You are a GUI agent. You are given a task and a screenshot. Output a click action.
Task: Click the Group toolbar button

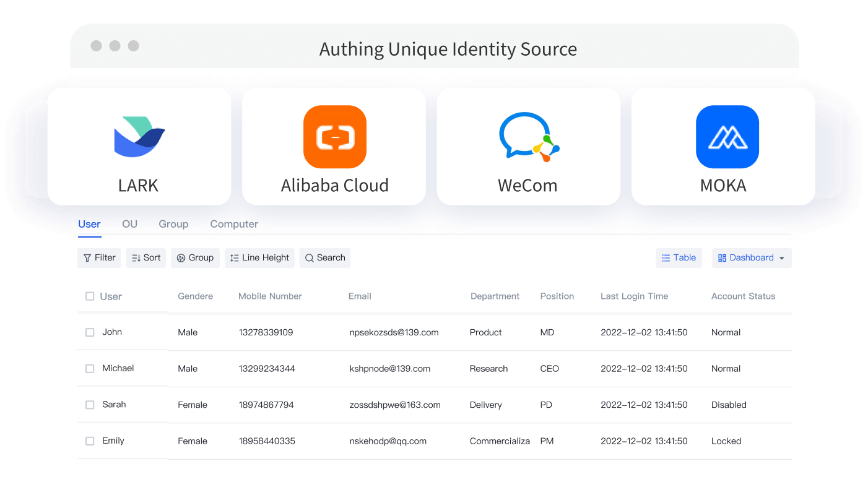[195, 258]
